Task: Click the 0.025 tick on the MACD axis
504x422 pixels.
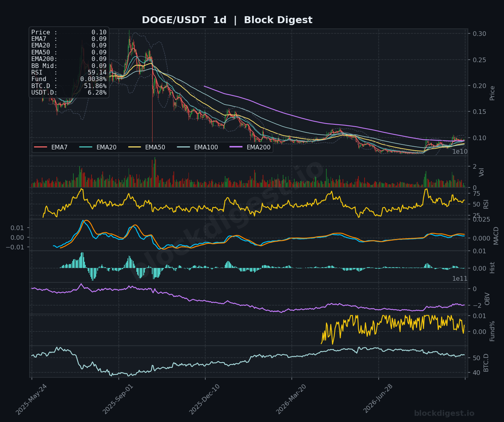Action: coord(481,220)
